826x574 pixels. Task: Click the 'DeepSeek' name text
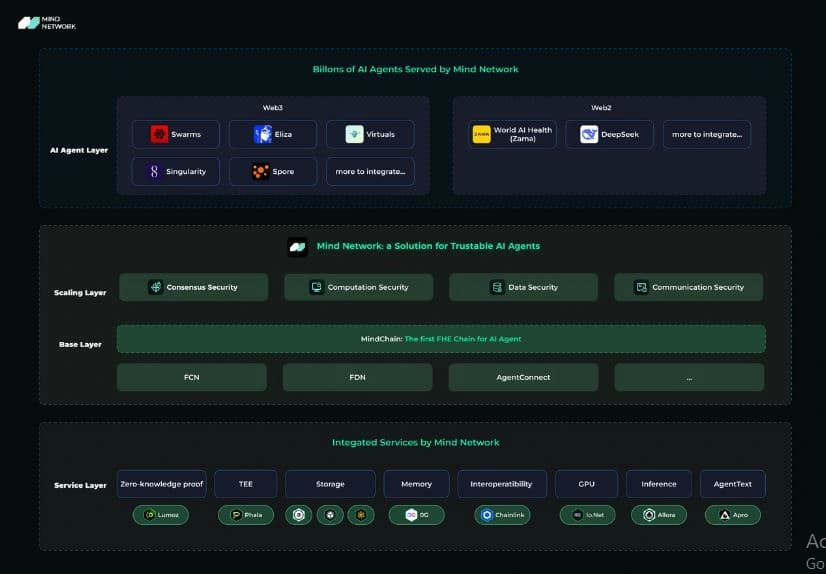[x=620, y=134]
